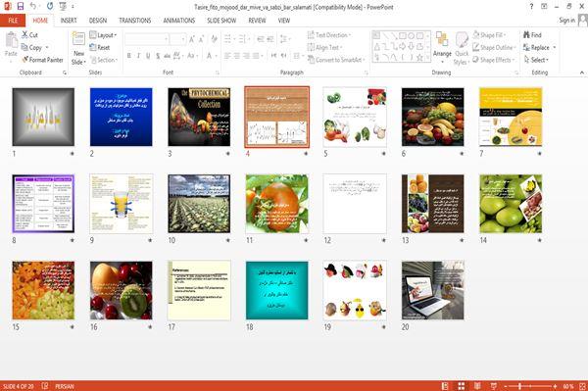This screenshot has width=588, height=391.
Task: Open the FILE tab
Action: coord(13,21)
